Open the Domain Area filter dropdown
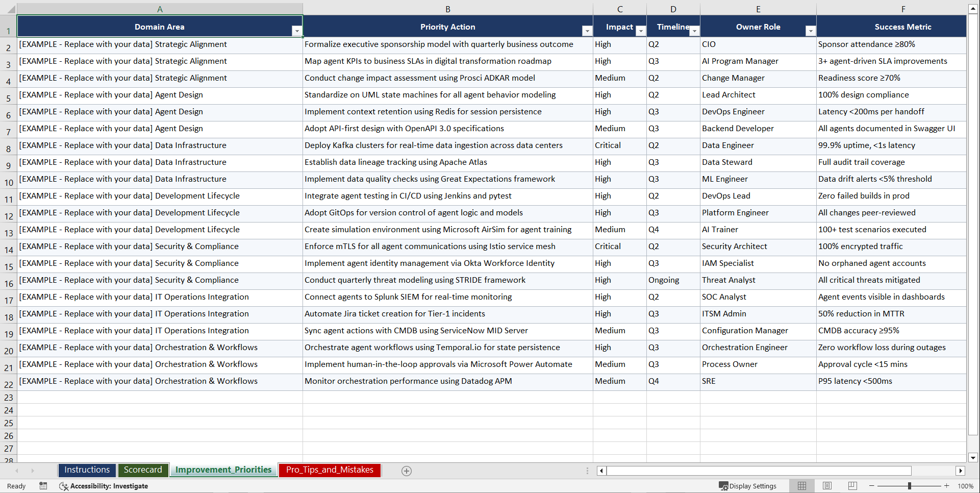 297,31
